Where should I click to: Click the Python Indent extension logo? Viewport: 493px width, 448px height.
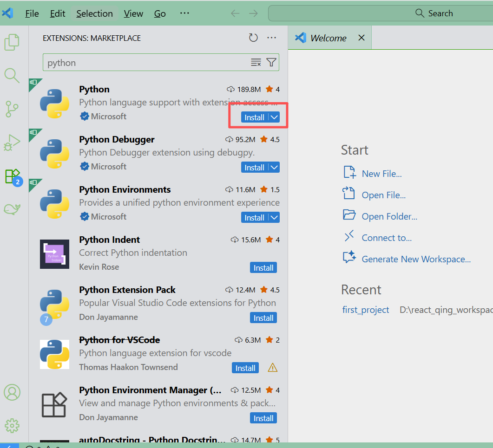tap(54, 254)
